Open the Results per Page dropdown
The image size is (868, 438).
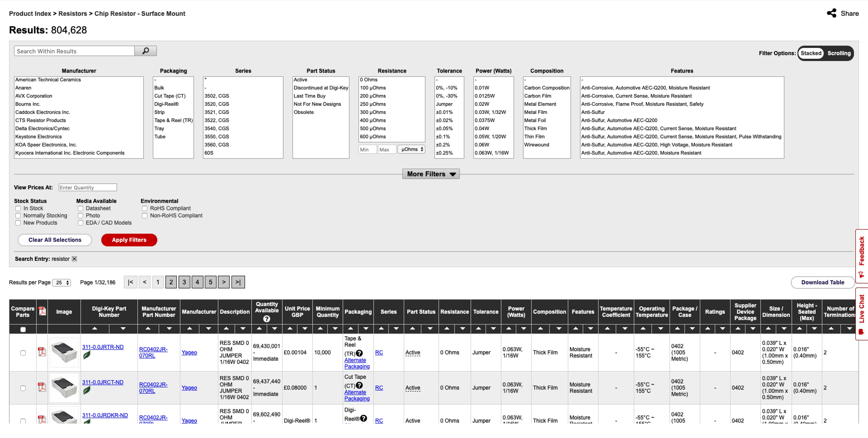click(62, 283)
